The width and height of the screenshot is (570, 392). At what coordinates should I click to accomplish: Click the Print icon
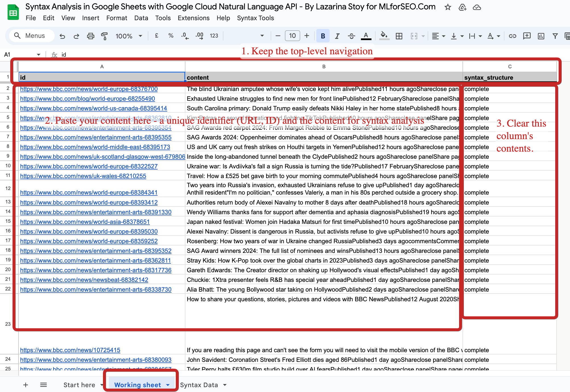(90, 36)
